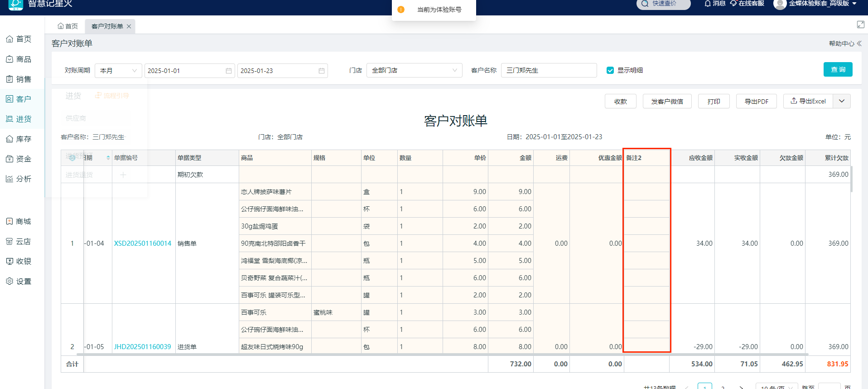Image resolution: width=868 pixels, height=389 pixels.
Task: Open 首页 in left sidebar
Action: click(x=19, y=39)
